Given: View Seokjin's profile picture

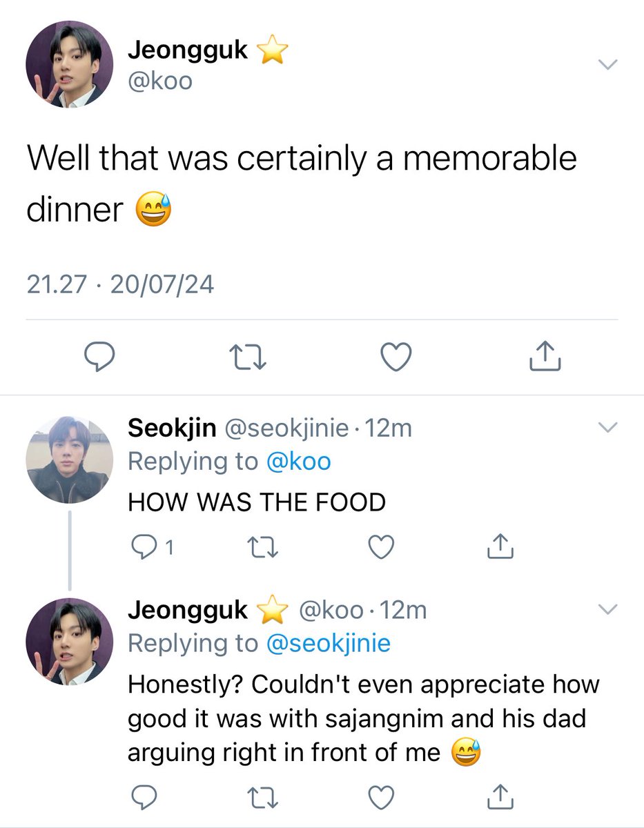Looking at the screenshot, I should (x=69, y=459).
